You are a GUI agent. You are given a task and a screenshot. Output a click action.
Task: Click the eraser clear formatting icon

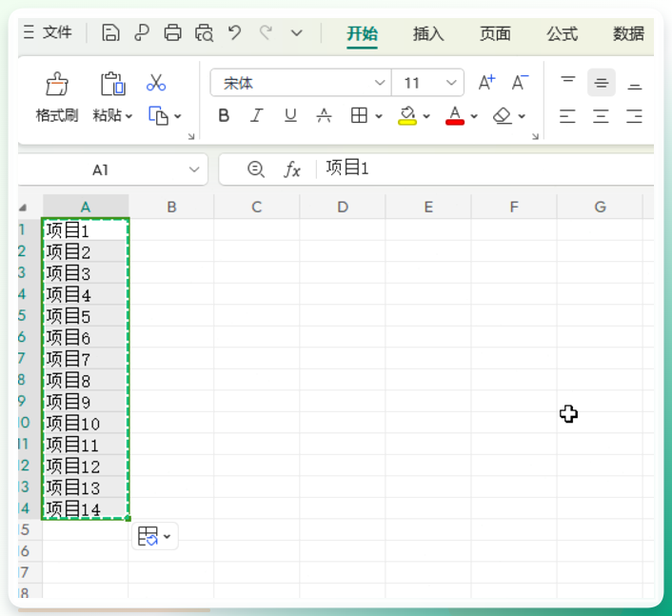coord(503,116)
